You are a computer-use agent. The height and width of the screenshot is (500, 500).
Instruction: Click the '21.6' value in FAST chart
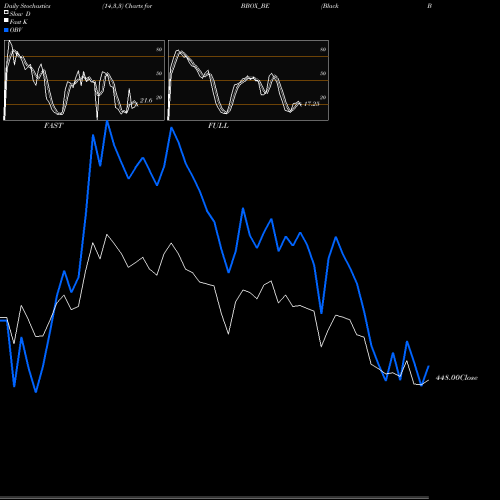tap(146, 100)
